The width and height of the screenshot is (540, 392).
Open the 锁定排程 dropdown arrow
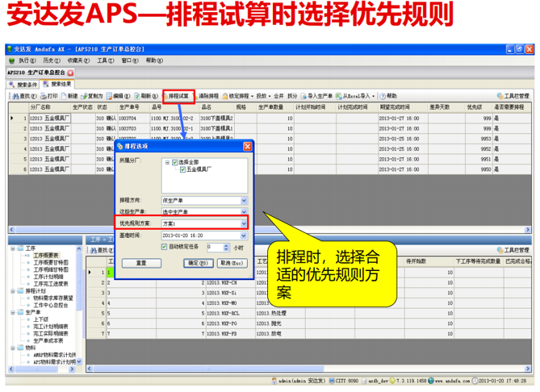(x=252, y=96)
